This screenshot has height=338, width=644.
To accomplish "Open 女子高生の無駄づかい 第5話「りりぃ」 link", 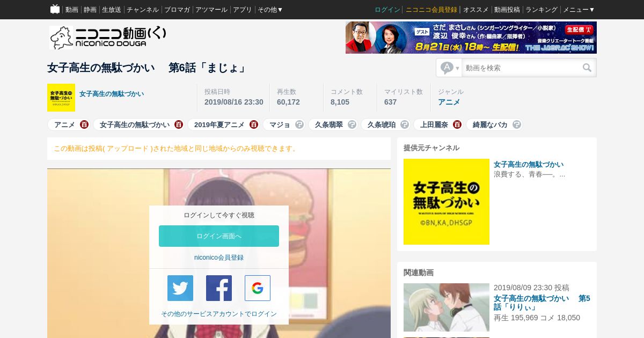I will (x=542, y=303).
